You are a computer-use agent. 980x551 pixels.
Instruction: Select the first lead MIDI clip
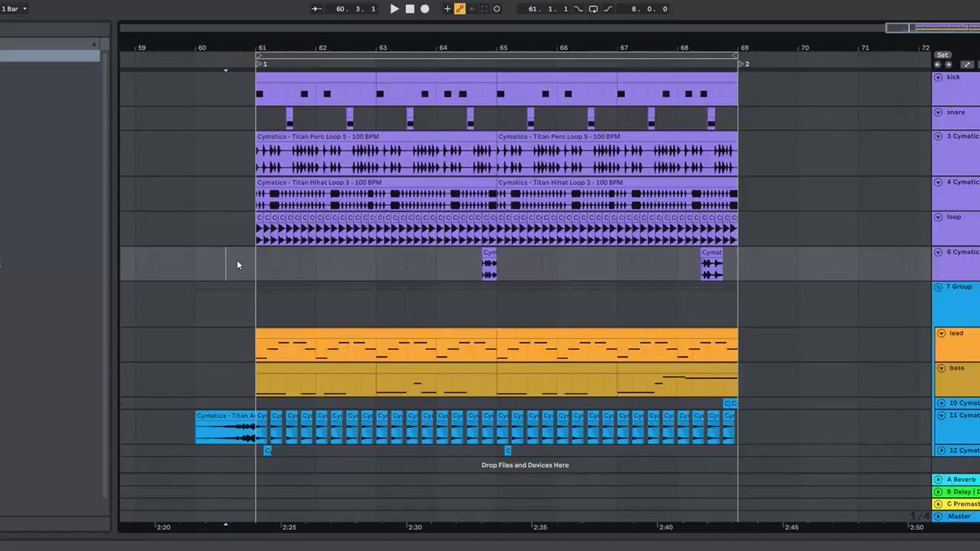click(376, 344)
